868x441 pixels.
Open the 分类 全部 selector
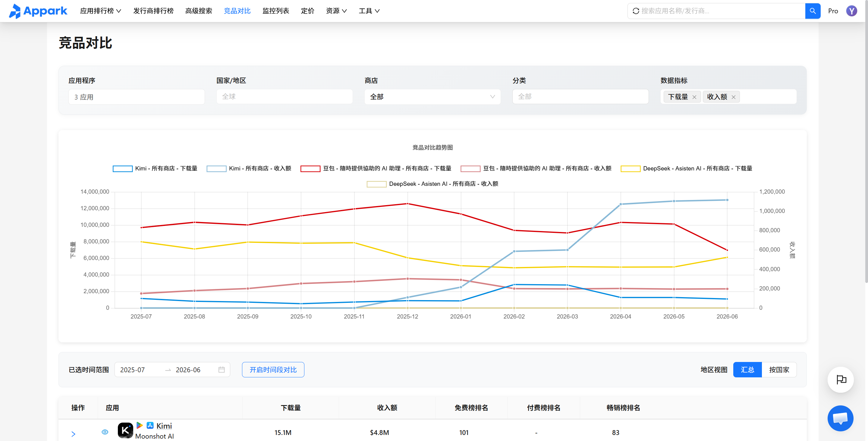(x=580, y=97)
